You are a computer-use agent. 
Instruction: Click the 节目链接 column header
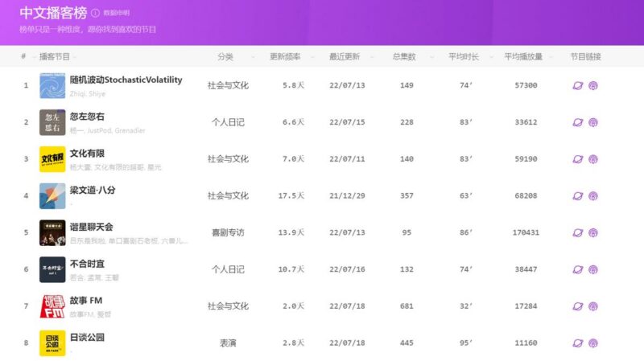(x=586, y=56)
